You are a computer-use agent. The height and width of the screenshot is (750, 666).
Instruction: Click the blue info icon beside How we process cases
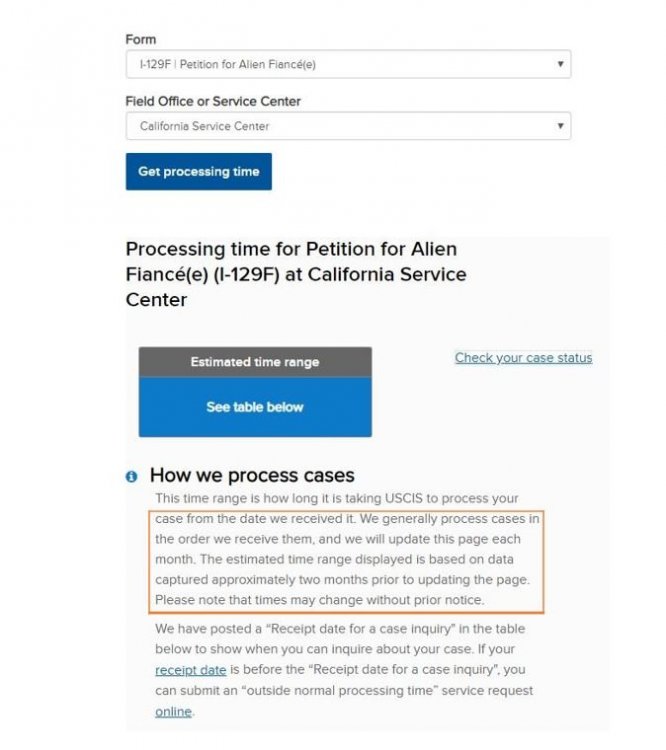pyautogui.click(x=131, y=476)
